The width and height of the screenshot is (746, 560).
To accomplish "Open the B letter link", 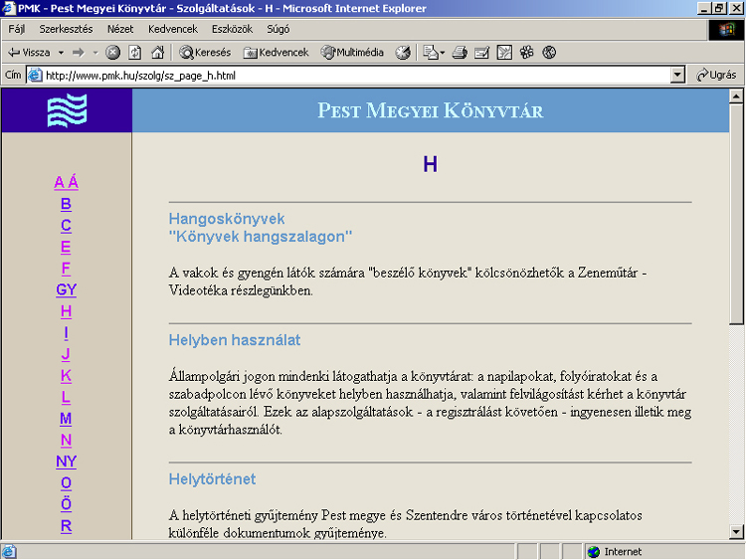I will 66,204.
